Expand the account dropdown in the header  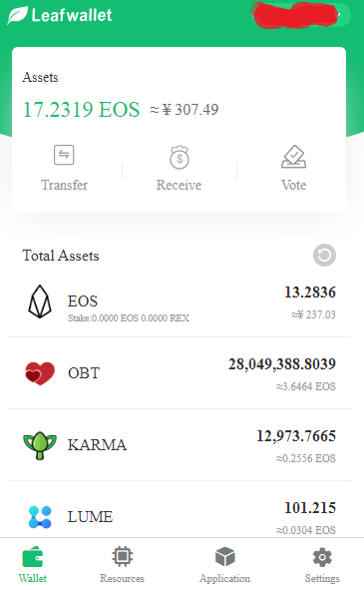301,15
